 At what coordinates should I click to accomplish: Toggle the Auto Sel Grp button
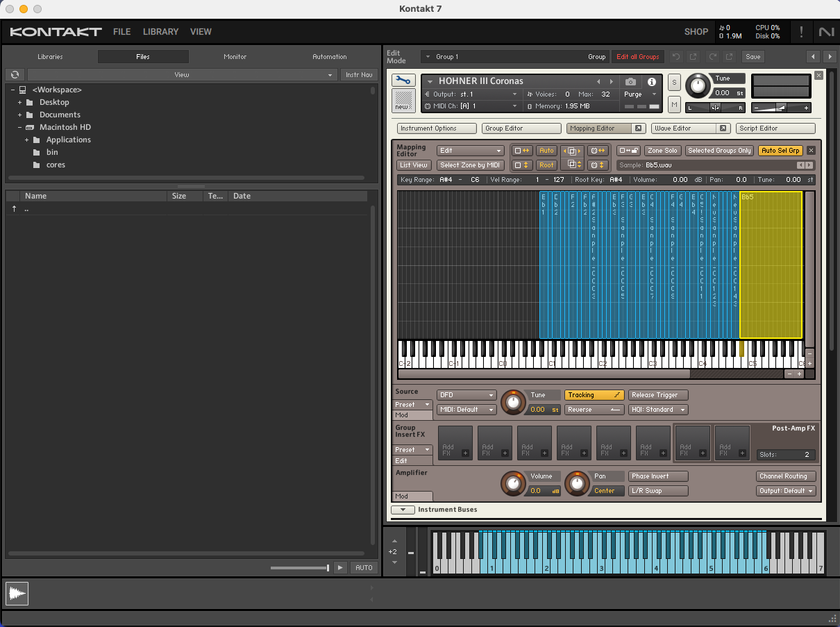point(780,151)
